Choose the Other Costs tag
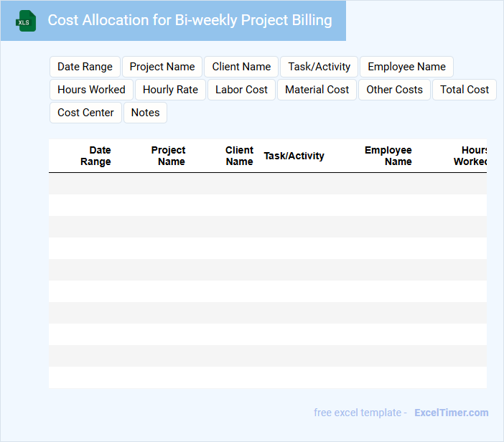 tap(394, 90)
